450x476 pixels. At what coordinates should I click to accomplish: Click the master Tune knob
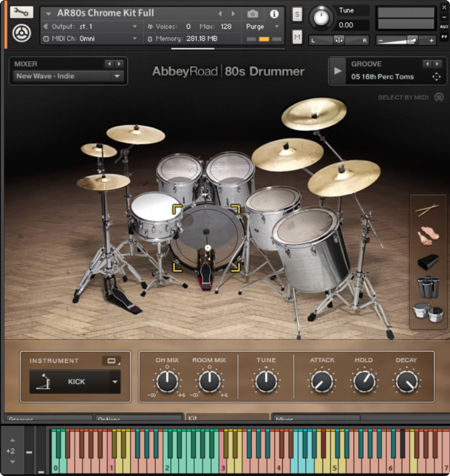tap(321, 17)
